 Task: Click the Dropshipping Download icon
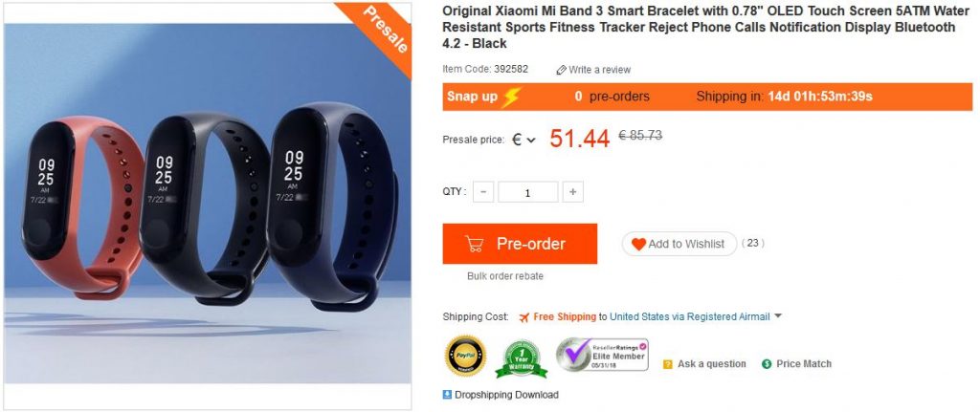tap(447, 395)
